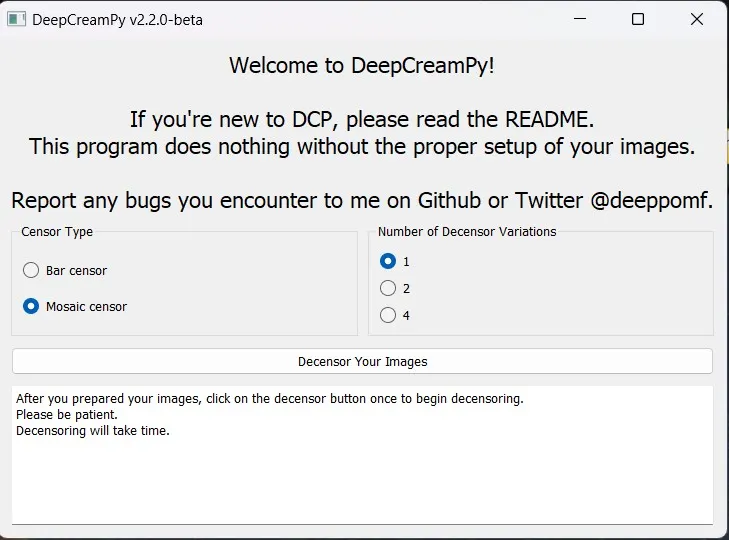Click the 'Decensoring will take time.' line
Viewport: 729px width, 540px height.
coord(93,431)
